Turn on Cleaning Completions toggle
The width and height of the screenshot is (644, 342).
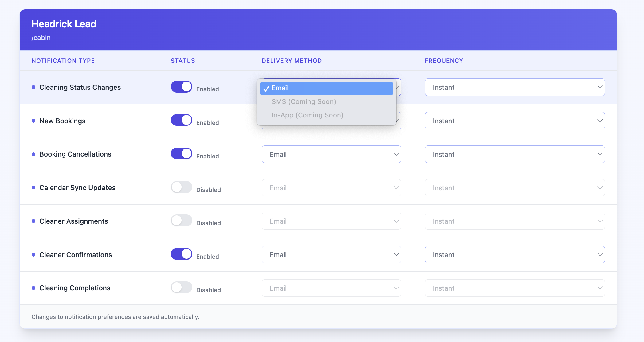pos(181,288)
